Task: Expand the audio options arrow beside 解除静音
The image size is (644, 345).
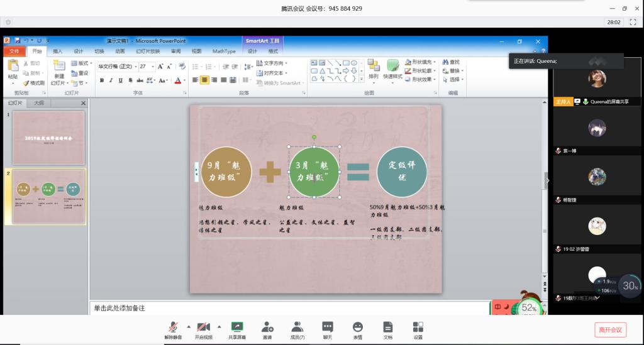Action: pos(188,326)
